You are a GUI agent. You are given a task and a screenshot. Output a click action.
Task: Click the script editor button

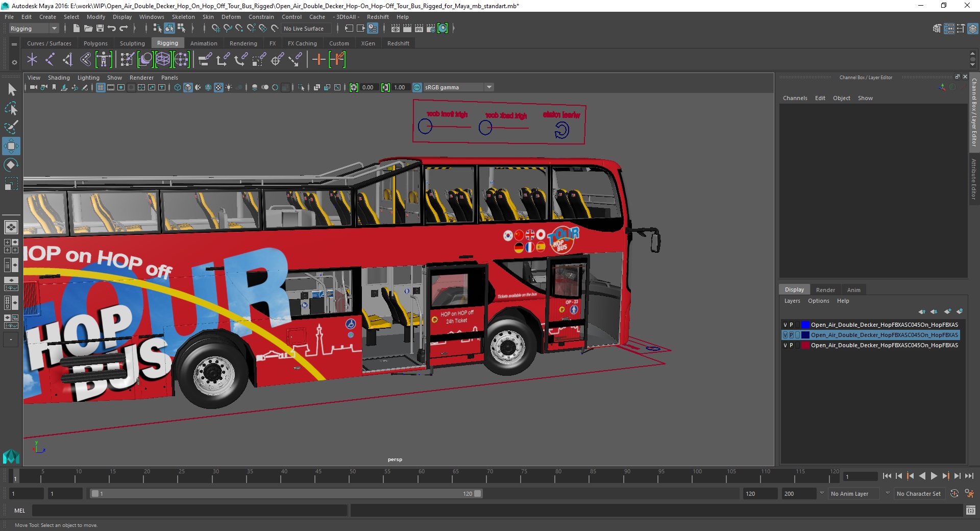click(970, 510)
